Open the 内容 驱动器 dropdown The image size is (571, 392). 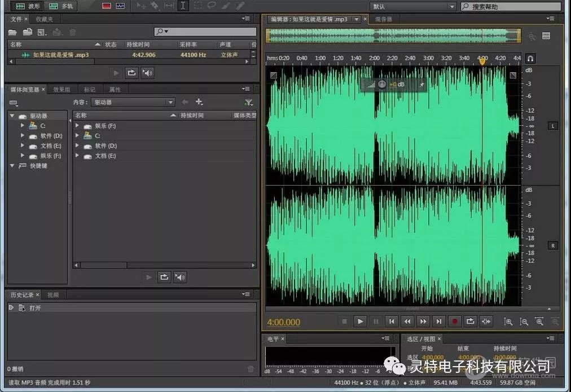click(x=133, y=102)
